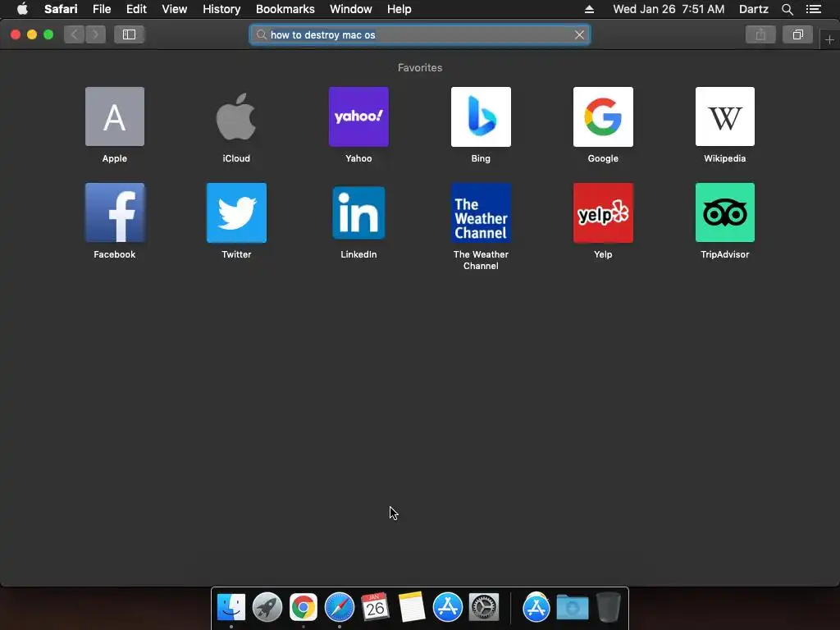The width and height of the screenshot is (840, 630).
Task: Open the LinkedIn favorite tile
Action: point(358,212)
